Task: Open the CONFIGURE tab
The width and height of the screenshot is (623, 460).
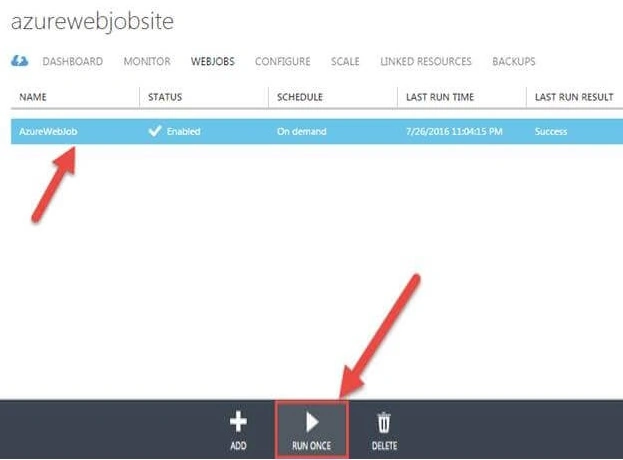Action: point(282,62)
